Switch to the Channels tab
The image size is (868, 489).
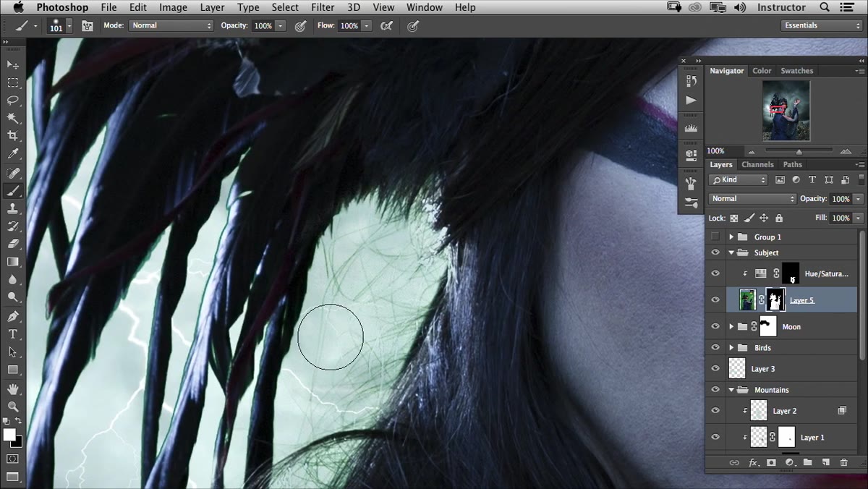[757, 164]
